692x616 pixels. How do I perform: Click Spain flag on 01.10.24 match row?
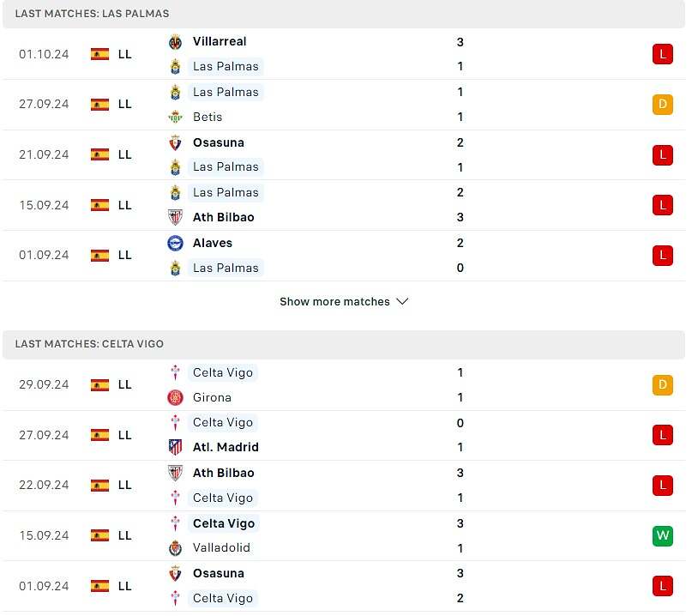click(100, 54)
